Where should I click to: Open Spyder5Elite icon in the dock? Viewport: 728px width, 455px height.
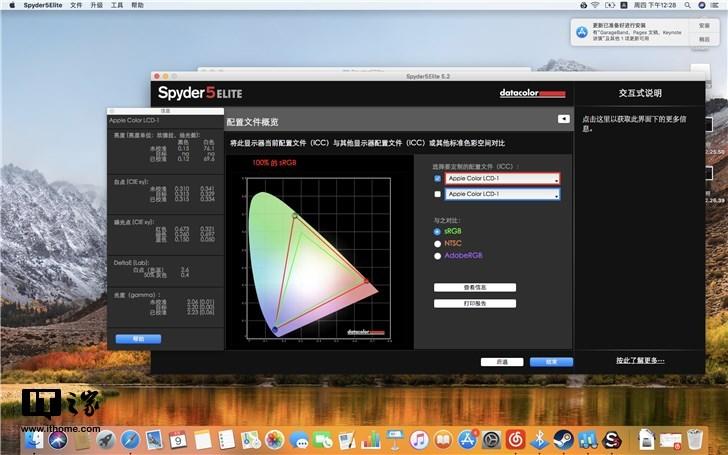[612, 439]
